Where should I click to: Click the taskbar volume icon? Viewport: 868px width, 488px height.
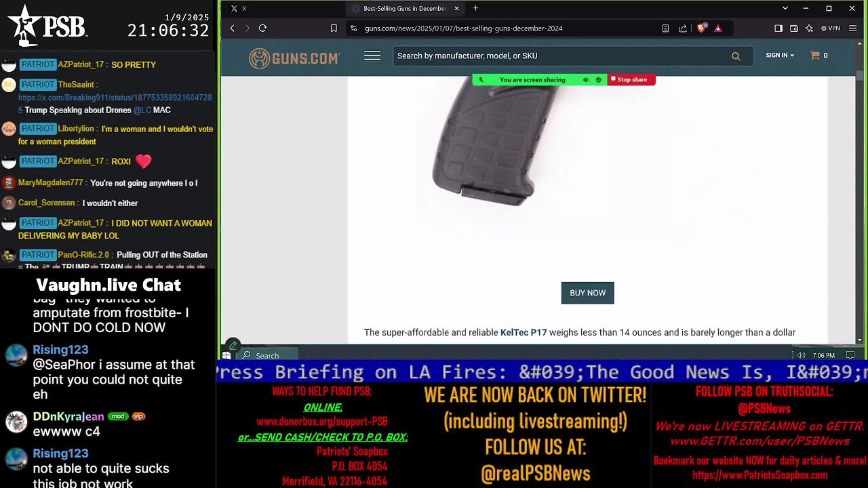tap(802, 355)
